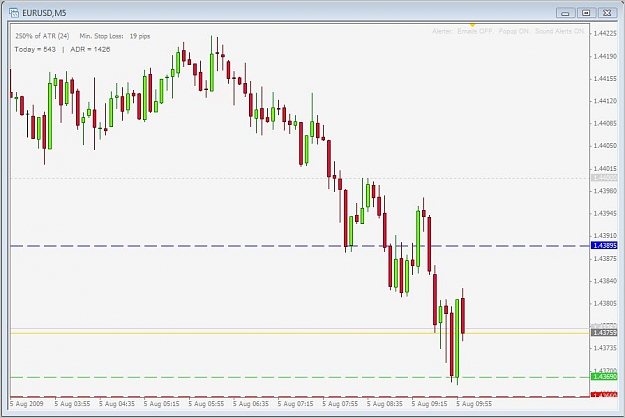Image resolution: width=625 pixels, height=418 pixels.
Task: Select the red dashed line at chart bottom
Action: [x=300, y=396]
